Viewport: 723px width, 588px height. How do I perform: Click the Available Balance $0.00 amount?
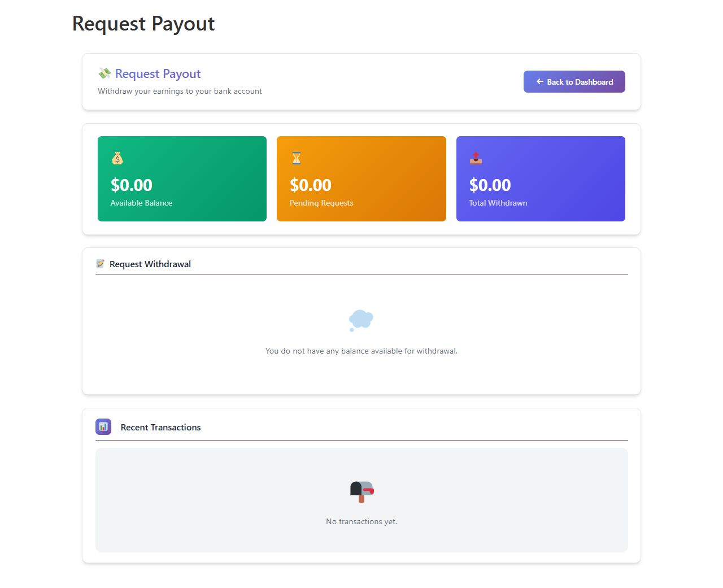click(132, 185)
